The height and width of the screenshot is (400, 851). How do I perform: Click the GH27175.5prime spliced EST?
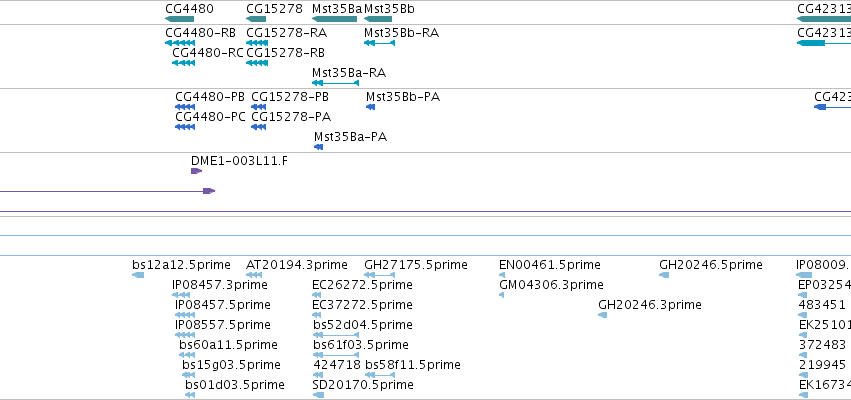(379, 275)
